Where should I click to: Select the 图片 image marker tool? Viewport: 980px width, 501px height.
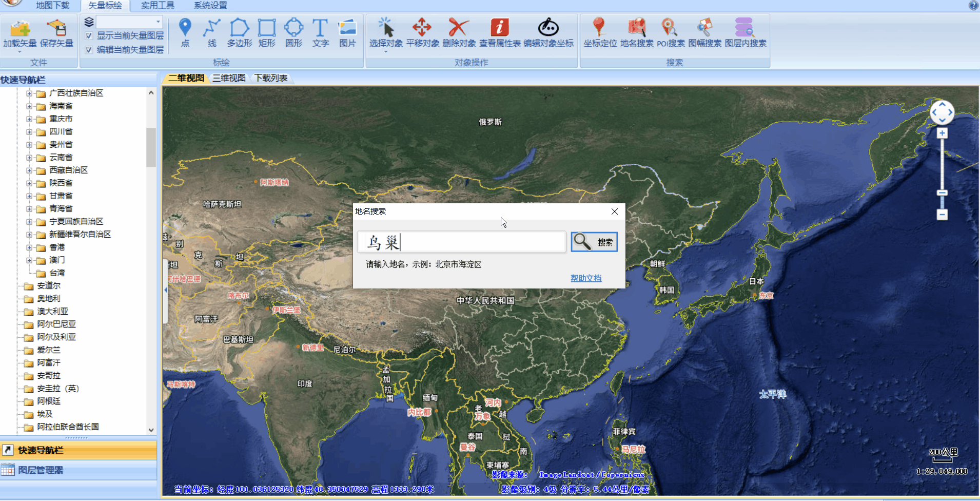pyautogui.click(x=347, y=33)
